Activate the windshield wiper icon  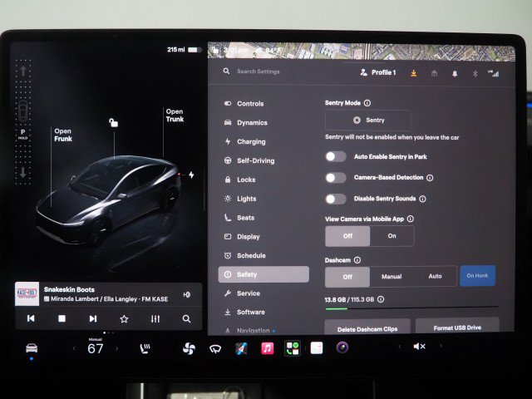click(215, 348)
